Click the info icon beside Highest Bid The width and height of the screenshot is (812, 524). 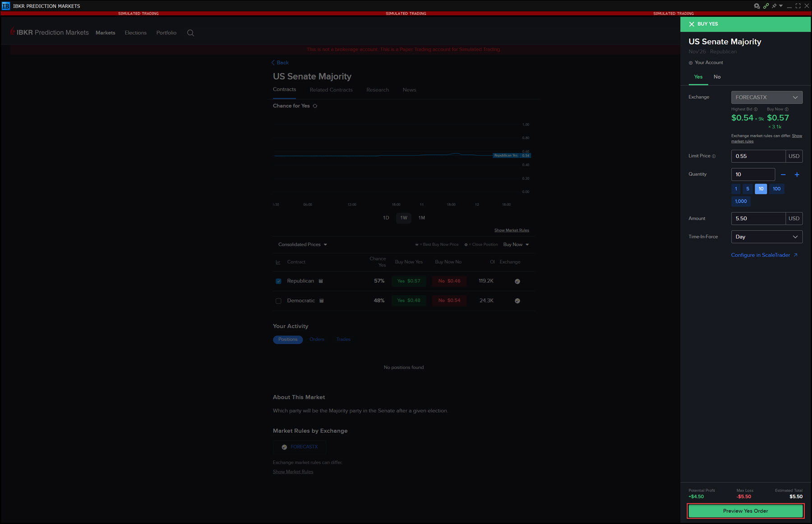[x=756, y=109]
